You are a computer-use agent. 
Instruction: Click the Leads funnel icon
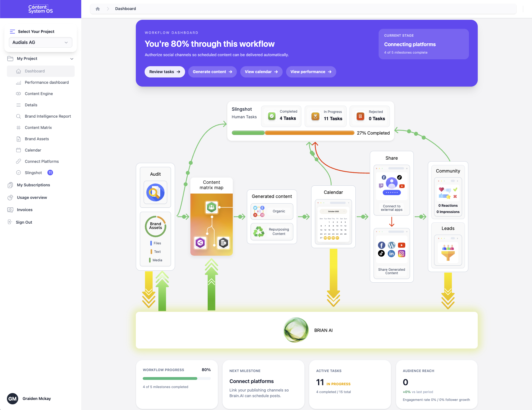click(448, 252)
